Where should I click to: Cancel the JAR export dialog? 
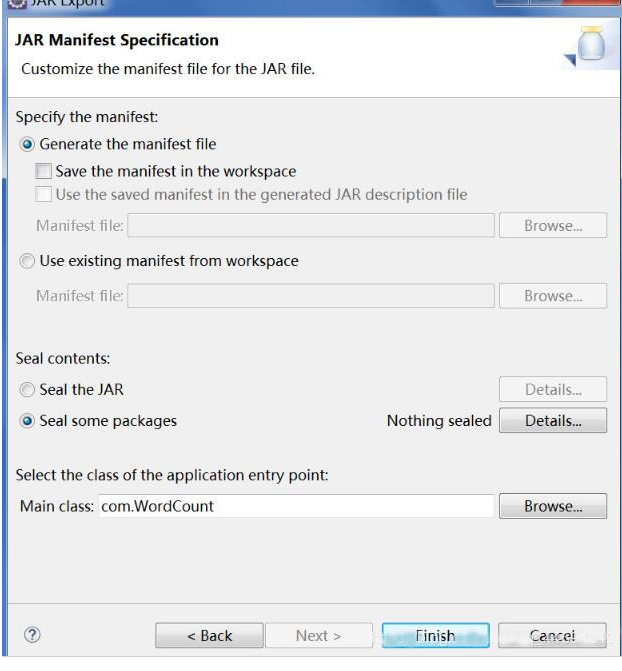pos(552,636)
